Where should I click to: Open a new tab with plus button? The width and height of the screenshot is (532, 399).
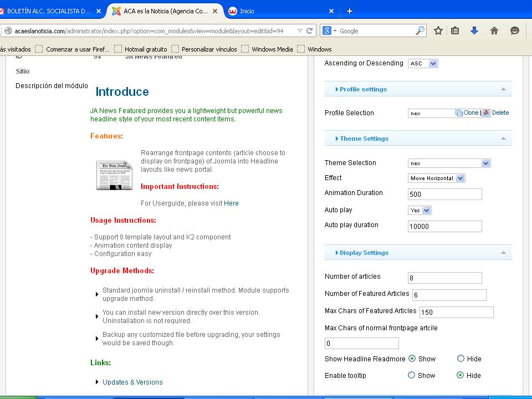click(x=350, y=11)
